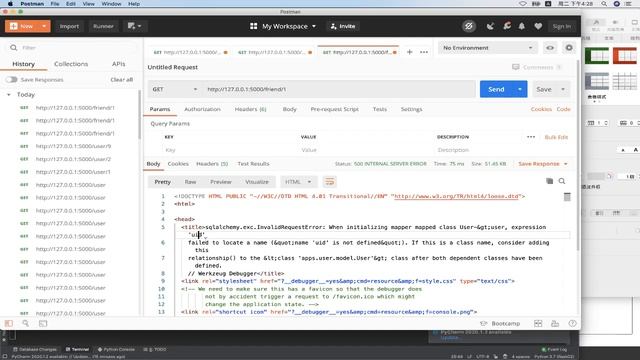Switch to the Collections sidebar tab
Viewport: 640px width, 360px height.
pos(71,64)
